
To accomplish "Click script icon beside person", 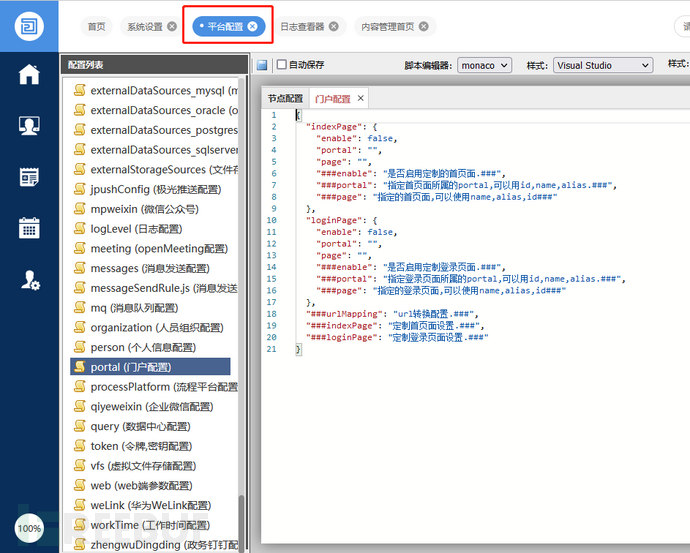I will (x=80, y=347).
